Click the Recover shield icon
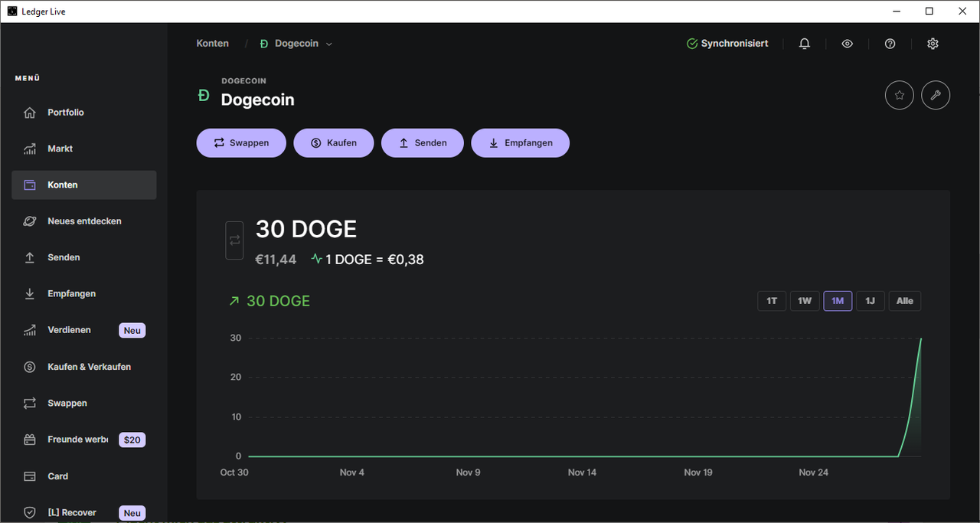The height and width of the screenshot is (523, 980). click(30, 512)
